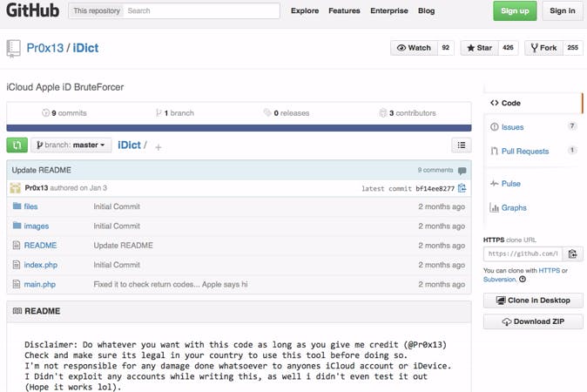
Task: Click This repository search scope selector
Action: click(97, 10)
